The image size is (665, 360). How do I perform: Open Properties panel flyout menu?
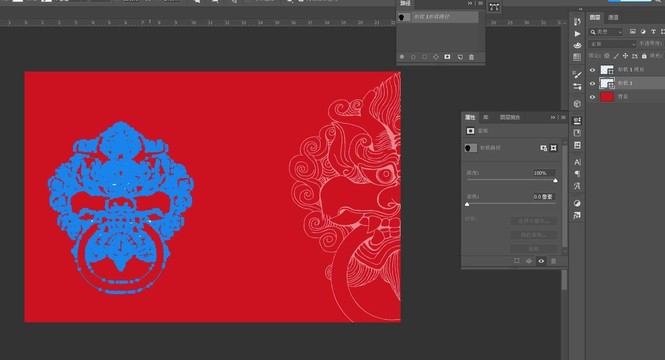[564, 117]
